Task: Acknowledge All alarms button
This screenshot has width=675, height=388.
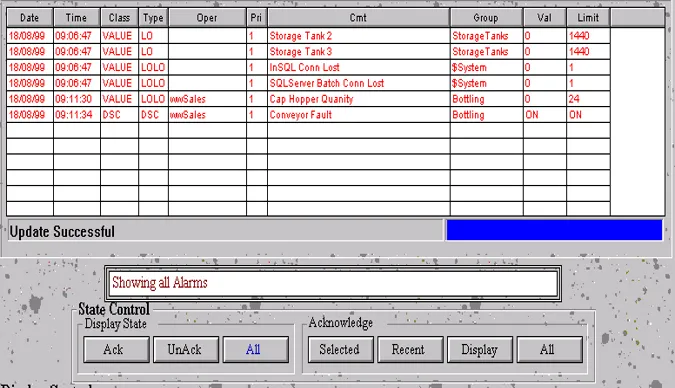Action: coord(550,349)
